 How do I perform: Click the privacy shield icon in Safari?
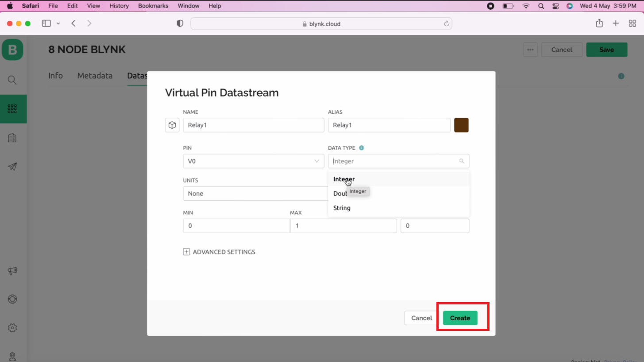pos(180,23)
